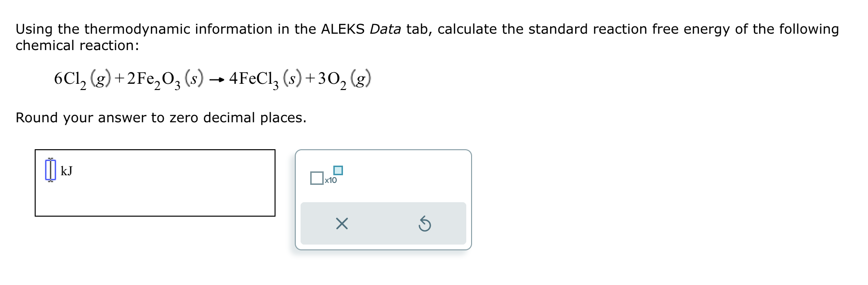Tap the X icon in the gray toolbar
The height and width of the screenshot is (285, 868).
(343, 224)
